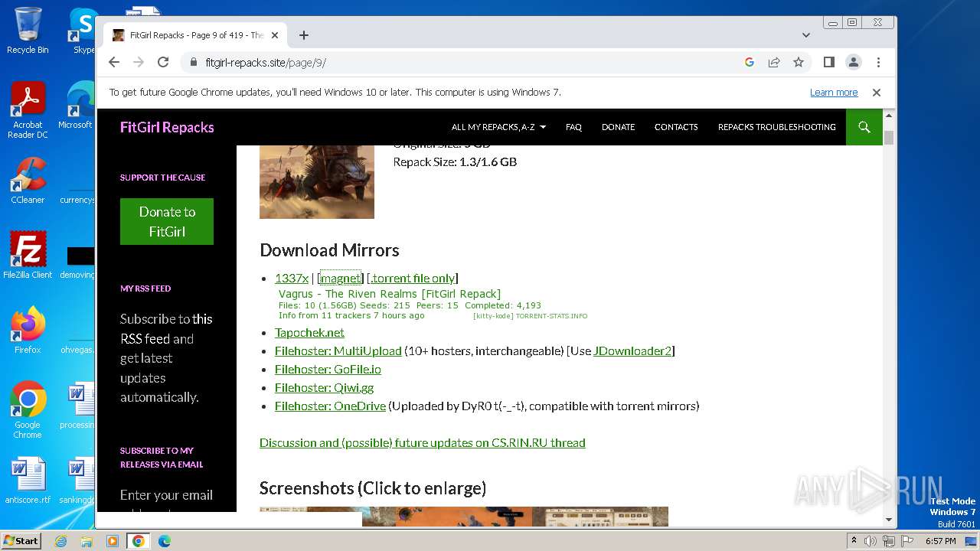The image size is (980, 551).
Task: Open the DONATE menu item
Action: (x=618, y=127)
